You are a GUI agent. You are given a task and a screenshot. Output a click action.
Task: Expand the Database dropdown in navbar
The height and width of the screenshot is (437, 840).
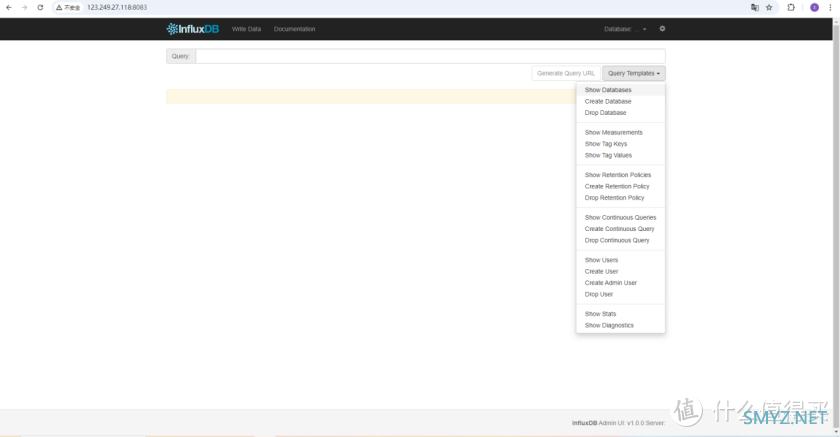[625, 29]
